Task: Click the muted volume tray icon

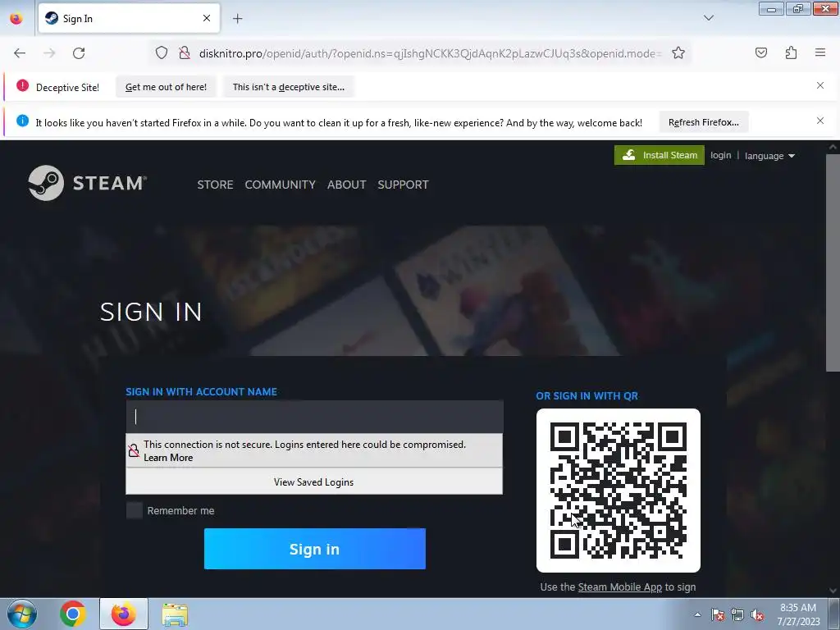Action: click(x=757, y=615)
